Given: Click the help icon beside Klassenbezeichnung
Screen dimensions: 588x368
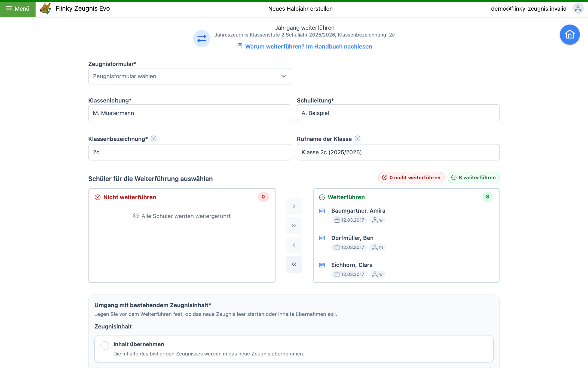Looking at the screenshot, I should click(154, 138).
